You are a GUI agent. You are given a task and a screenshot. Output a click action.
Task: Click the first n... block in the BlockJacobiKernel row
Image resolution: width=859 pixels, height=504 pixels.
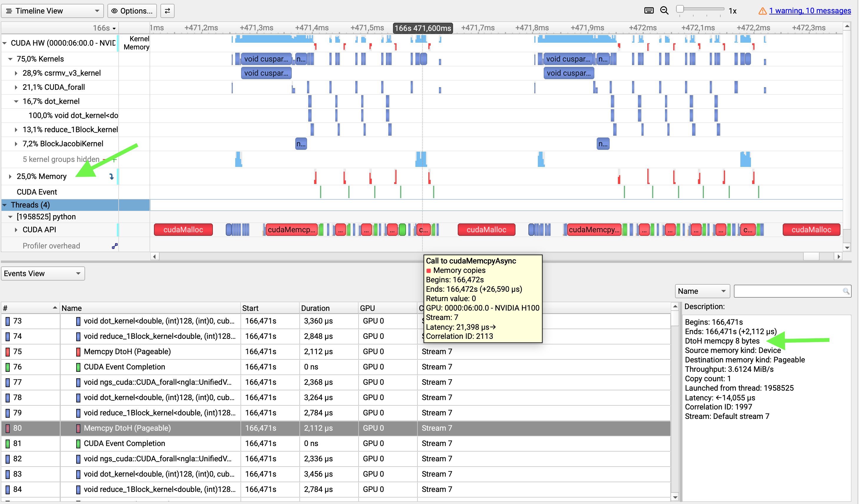(301, 144)
